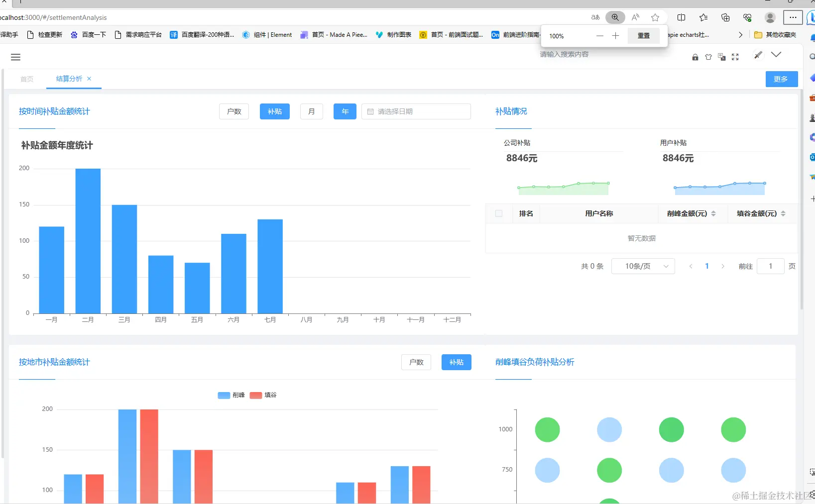Viewport: 815px width, 504px height.
Task: Open split screen icon in browser toolbar
Action: click(x=682, y=17)
